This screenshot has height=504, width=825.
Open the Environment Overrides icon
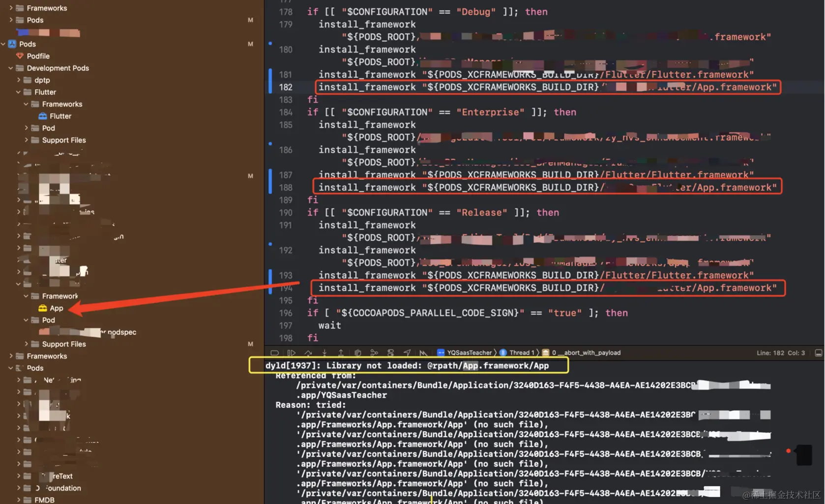coord(391,353)
